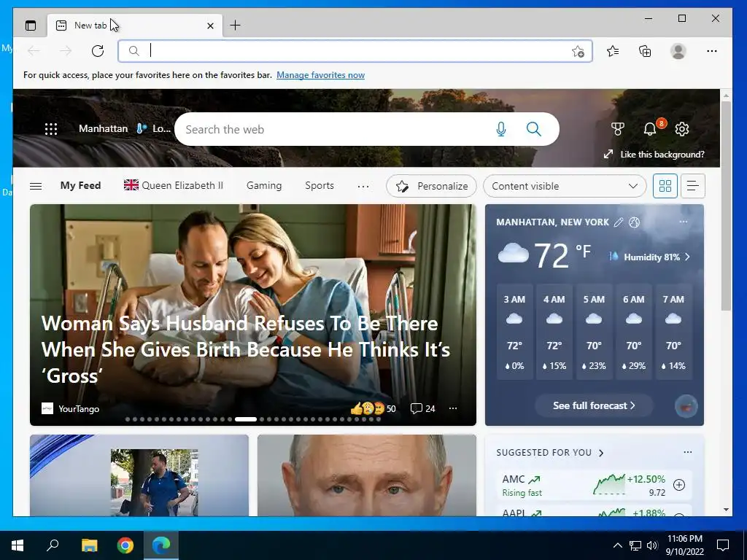The height and width of the screenshot is (560, 747).
Task: Open the man by tree news thumbnail
Action: (x=139, y=475)
